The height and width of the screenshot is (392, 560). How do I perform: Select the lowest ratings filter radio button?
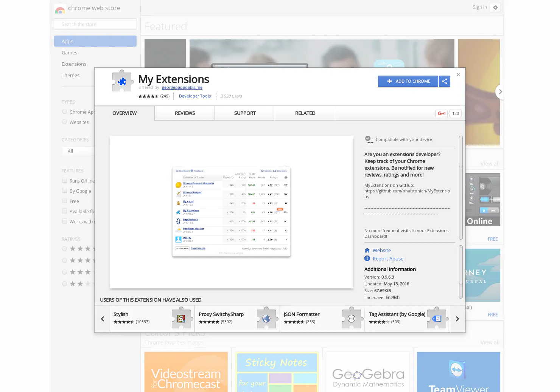pos(64,284)
